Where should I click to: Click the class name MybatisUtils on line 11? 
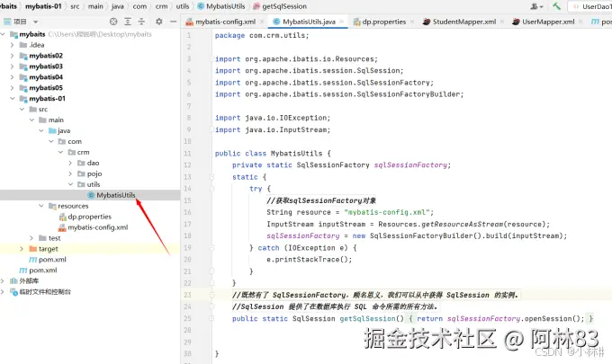coord(297,153)
